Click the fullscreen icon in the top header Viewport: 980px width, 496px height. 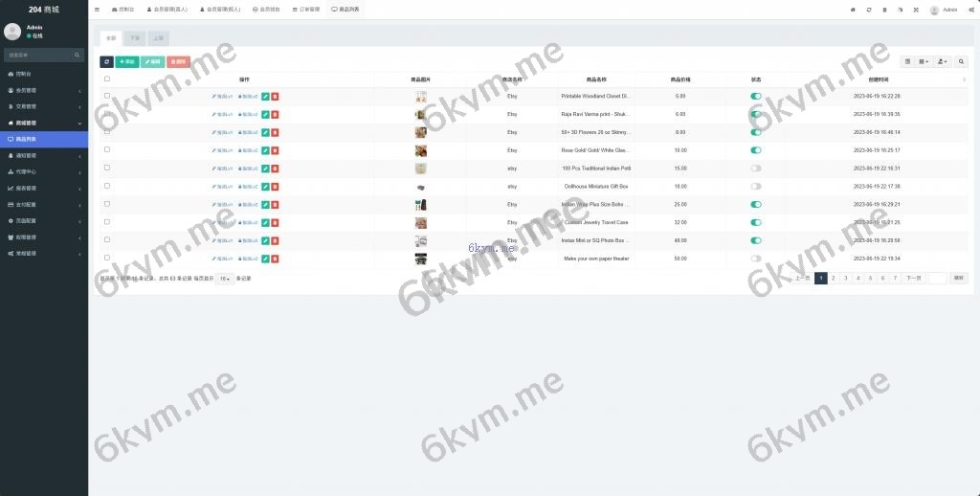[x=916, y=10]
